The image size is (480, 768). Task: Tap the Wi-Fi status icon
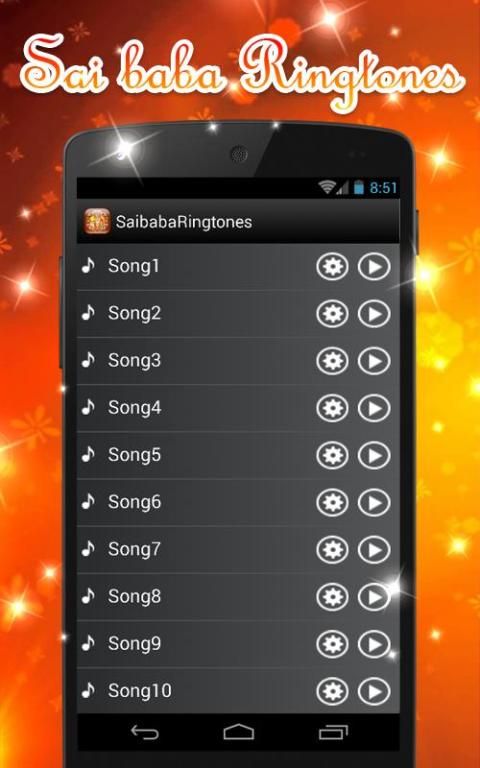pos(327,187)
